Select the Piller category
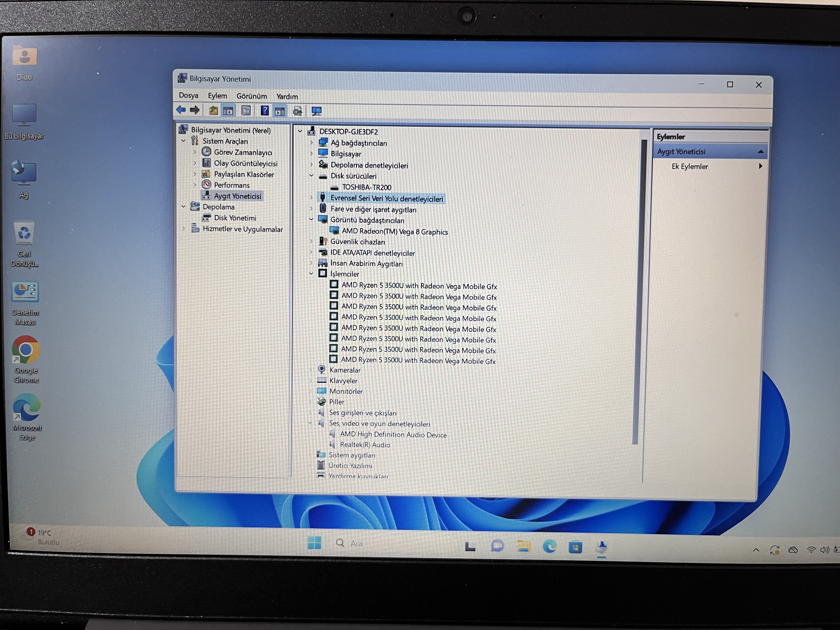Screen dimensions: 840x630 click(336, 402)
